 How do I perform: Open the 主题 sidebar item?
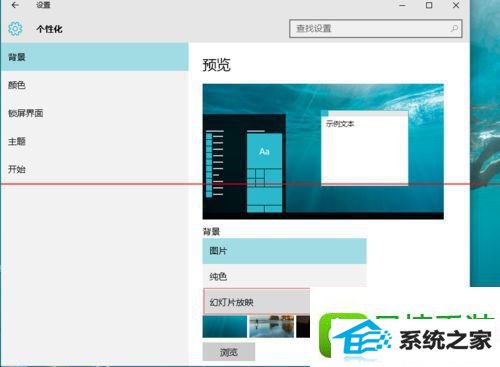point(95,141)
